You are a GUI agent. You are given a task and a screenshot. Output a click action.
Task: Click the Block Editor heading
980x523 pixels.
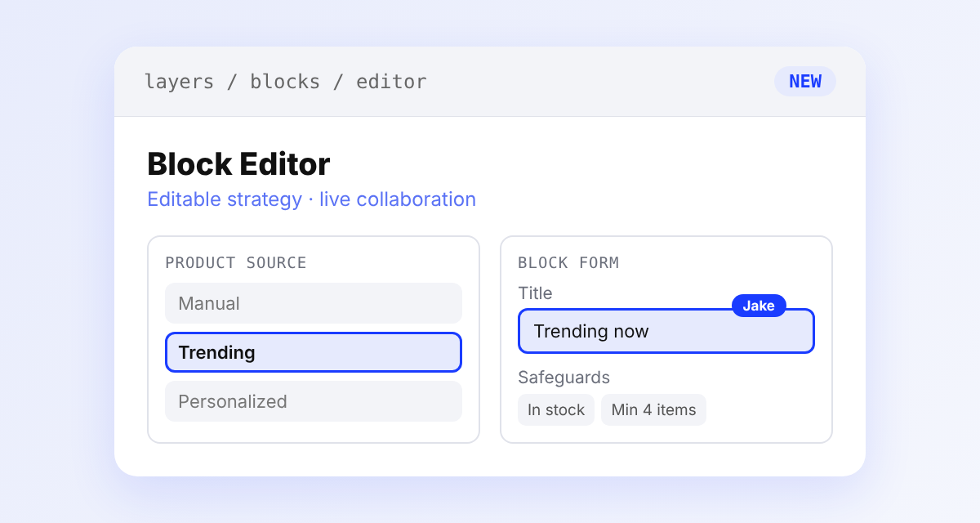pyautogui.click(x=238, y=164)
